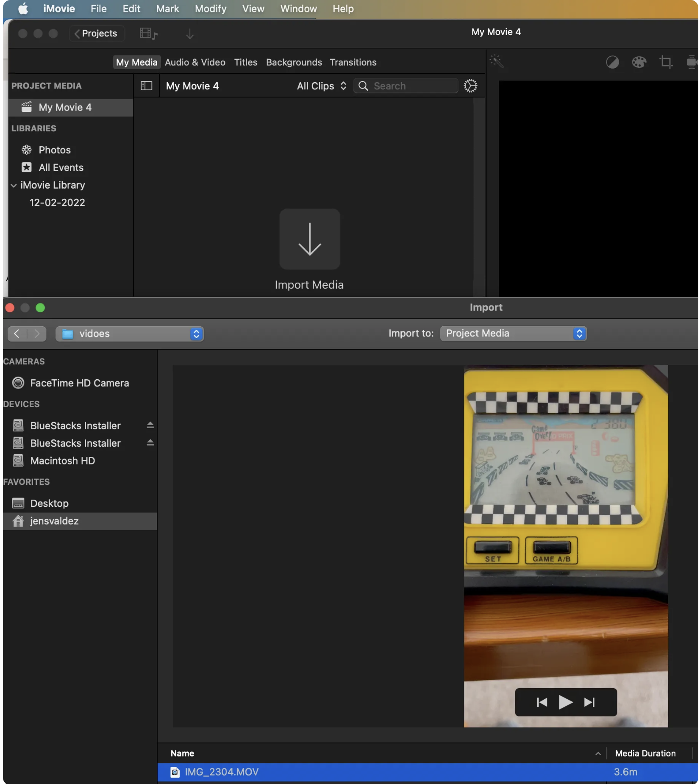Viewport: 700px width, 784px height.
Task: Toggle the sidebar view icon
Action: [x=146, y=86]
